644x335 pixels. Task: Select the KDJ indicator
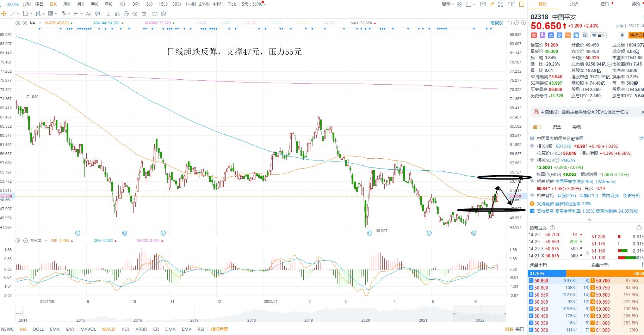pyautogui.click(x=125, y=329)
